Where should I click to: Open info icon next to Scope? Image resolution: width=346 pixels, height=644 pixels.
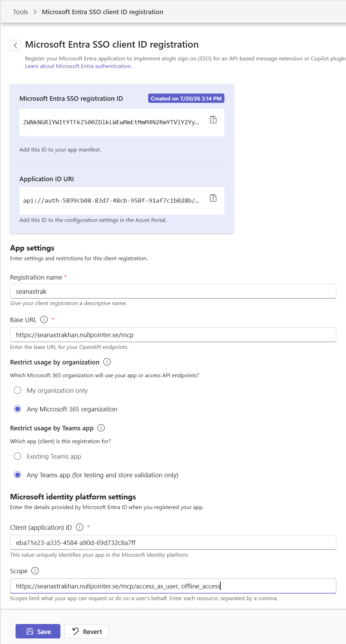pyautogui.click(x=35, y=571)
